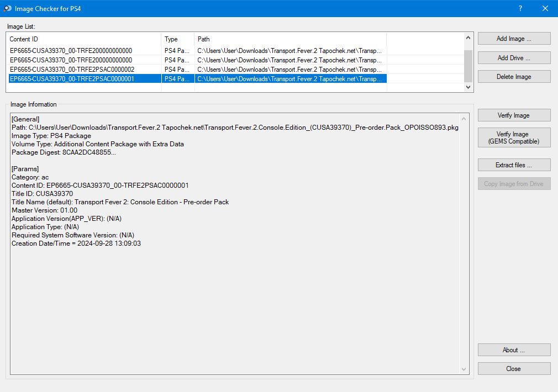Image resolution: width=558 pixels, height=392 pixels.
Task: Open the Extract files ... dialog
Action: (x=514, y=165)
